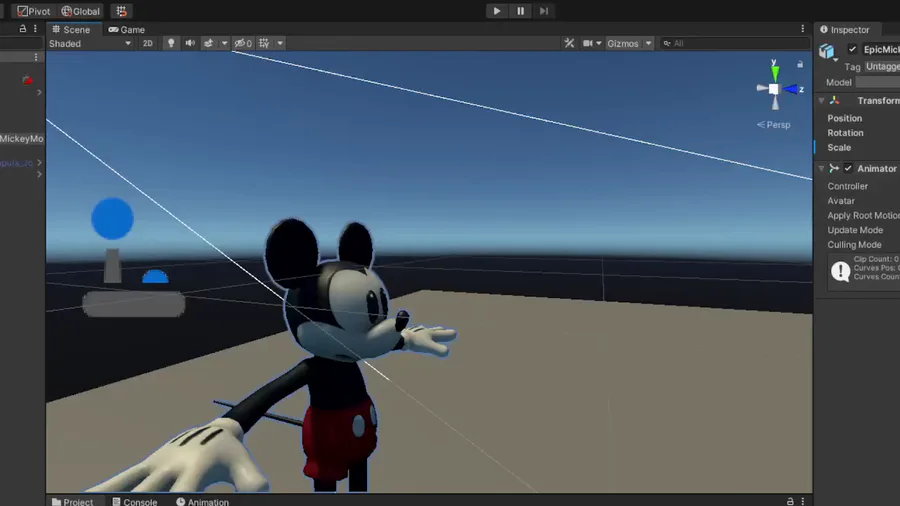This screenshot has height=506, width=900.
Task: Open the Gizmos dropdown arrow
Action: [x=648, y=44]
